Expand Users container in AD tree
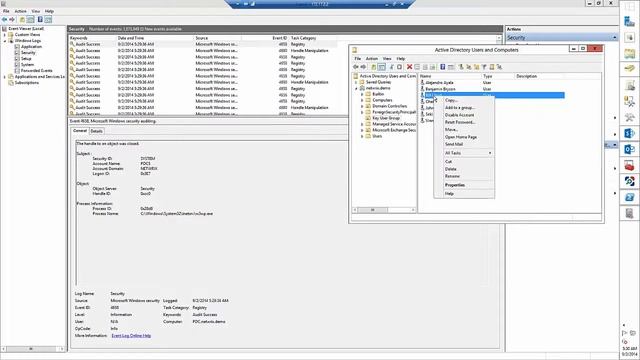Viewport: 640px width, 360px height. coord(362,136)
